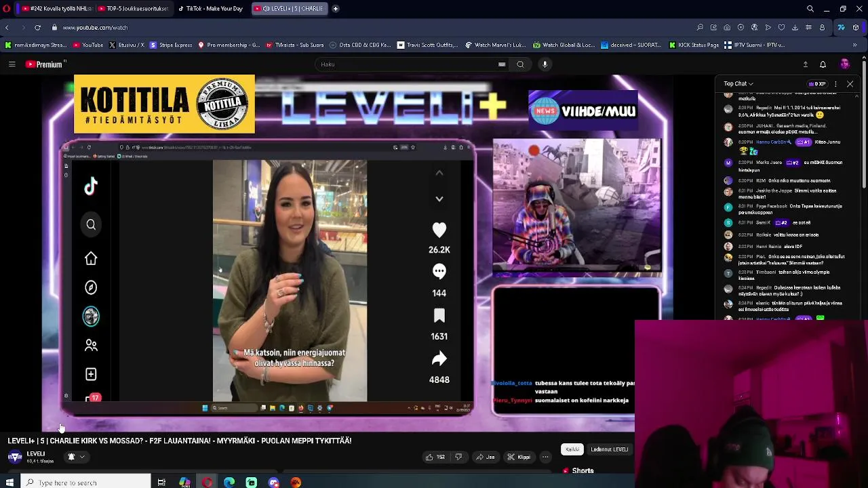Open the IPTV Suomi bookmark
Viewport: 868px width, 488px height.
pyautogui.click(x=754, y=45)
